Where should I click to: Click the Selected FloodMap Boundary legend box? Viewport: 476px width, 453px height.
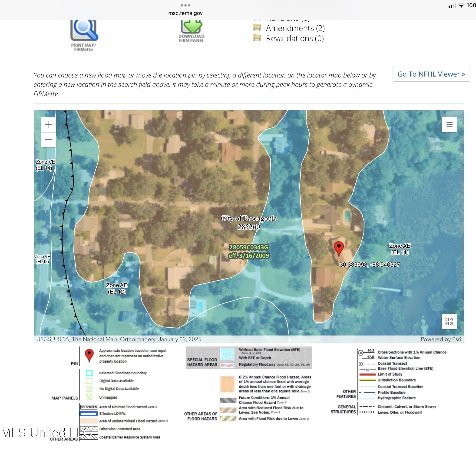point(89,373)
